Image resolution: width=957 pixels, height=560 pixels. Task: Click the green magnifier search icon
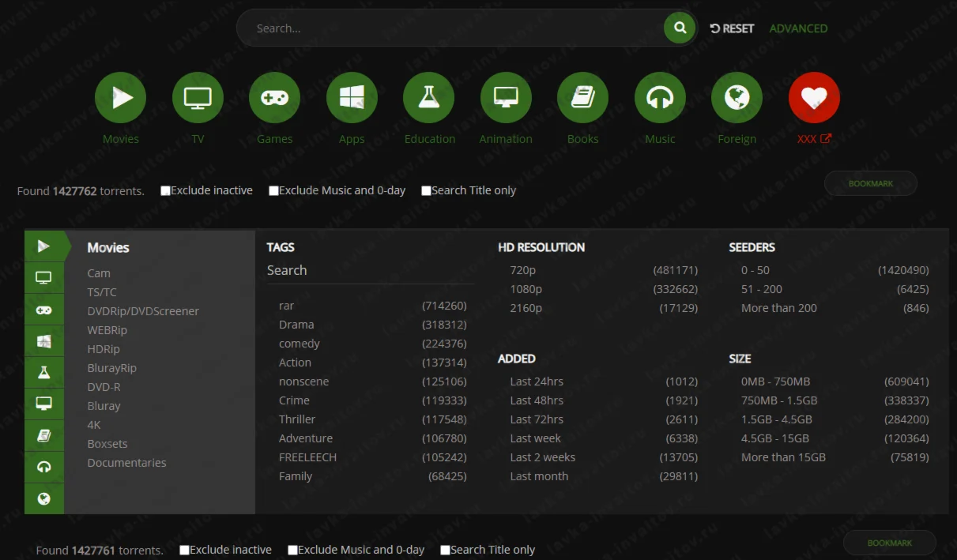pos(680,28)
